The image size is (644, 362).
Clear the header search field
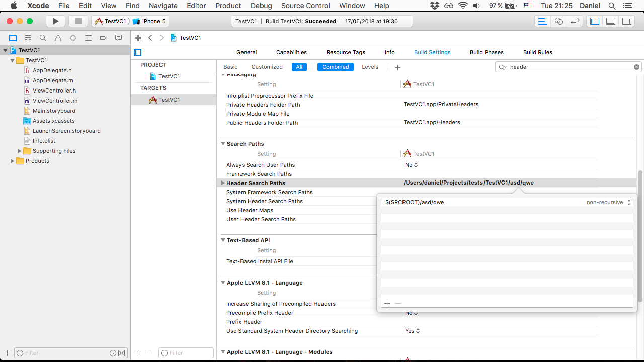click(x=636, y=67)
